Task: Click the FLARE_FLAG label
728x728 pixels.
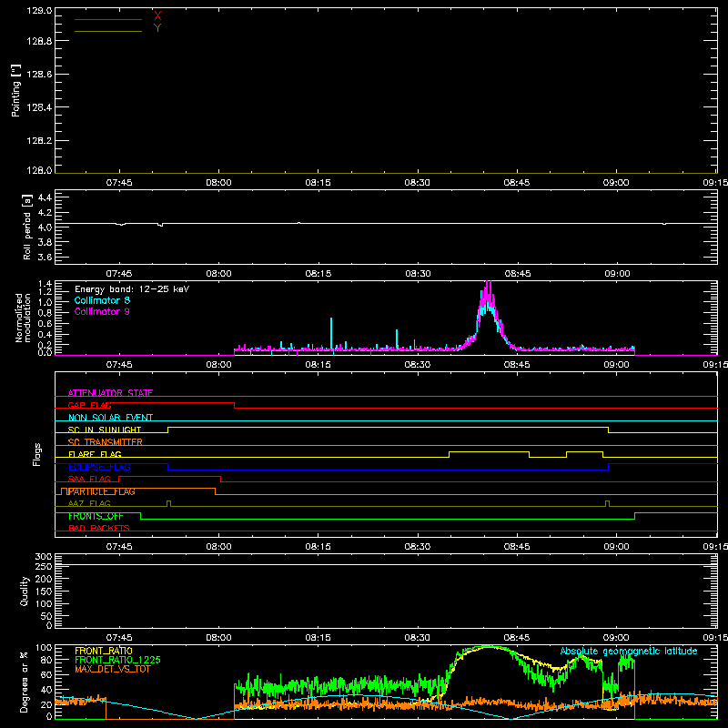Action: (x=95, y=454)
